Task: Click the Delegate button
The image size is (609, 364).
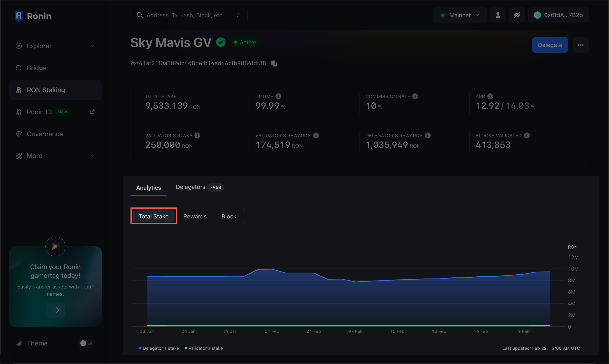Action: pyautogui.click(x=550, y=45)
